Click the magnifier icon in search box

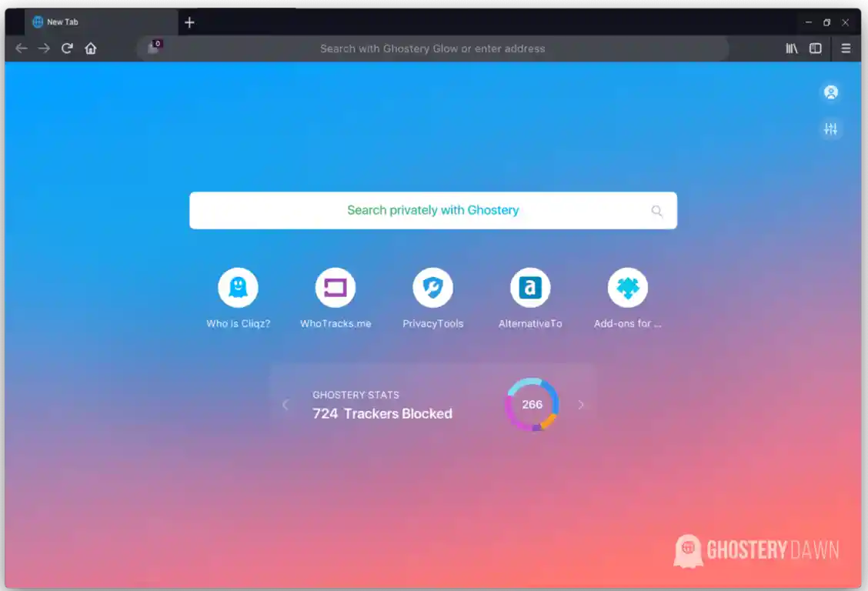[656, 211]
